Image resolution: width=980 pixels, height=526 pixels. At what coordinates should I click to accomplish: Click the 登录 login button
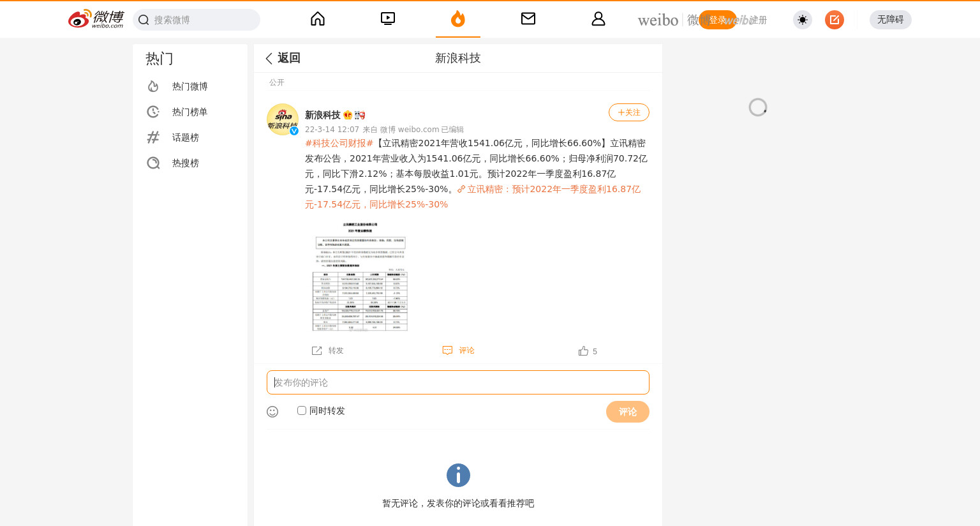pyautogui.click(x=718, y=20)
